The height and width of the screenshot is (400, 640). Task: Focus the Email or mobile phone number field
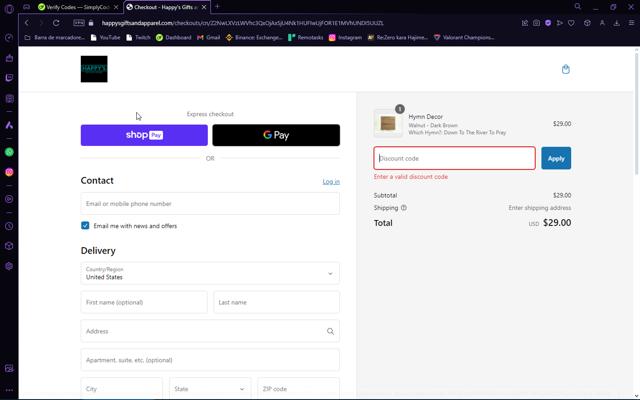tap(210, 204)
